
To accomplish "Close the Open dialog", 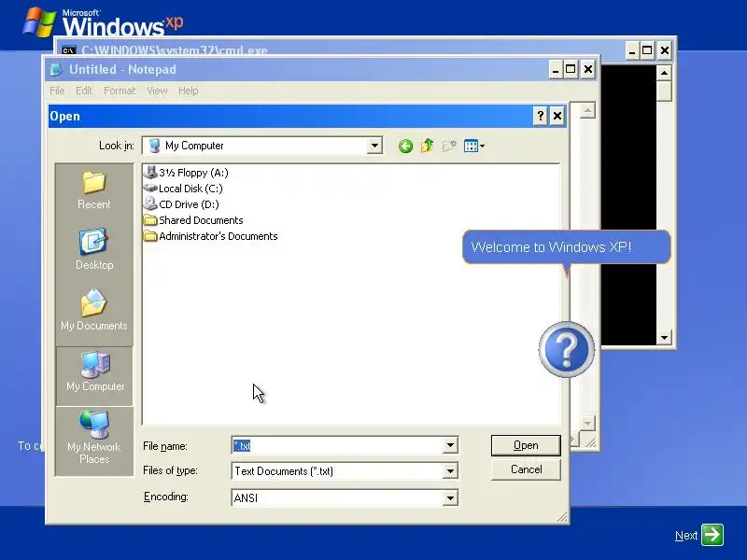I will (x=557, y=116).
